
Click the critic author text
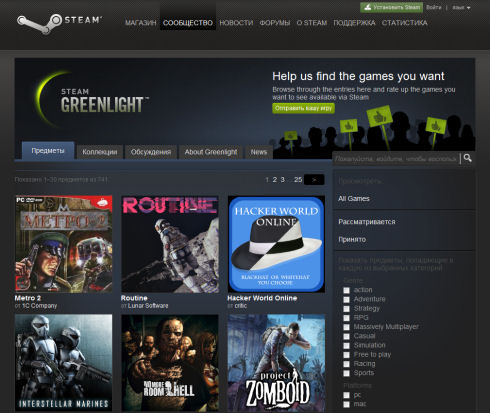point(241,306)
